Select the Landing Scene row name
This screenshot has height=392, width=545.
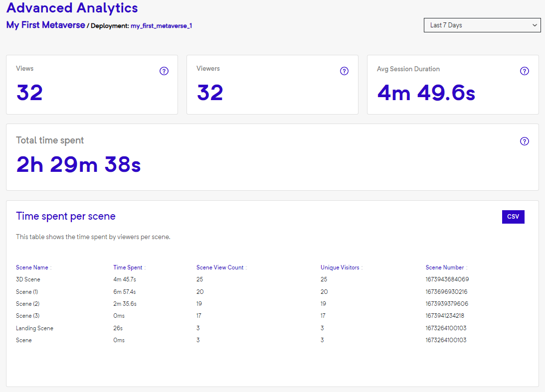(34, 328)
